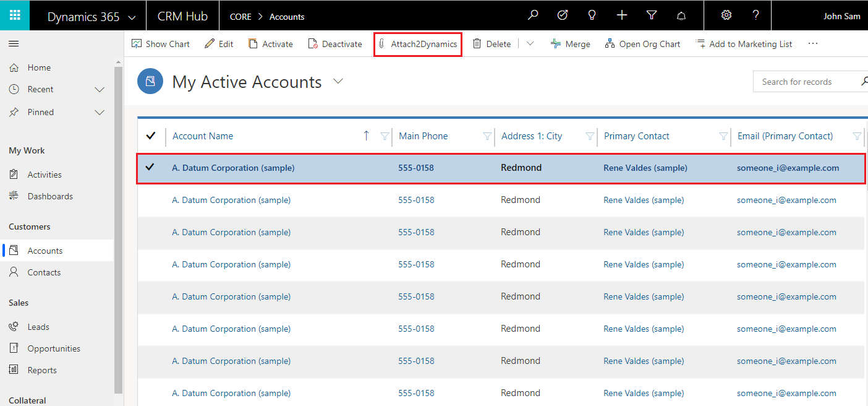Viewport: 868px width, 406px height.
Task: Uncheck the highlighted row's checkmark
Action: pyautogui.click(x=150, y=167)
